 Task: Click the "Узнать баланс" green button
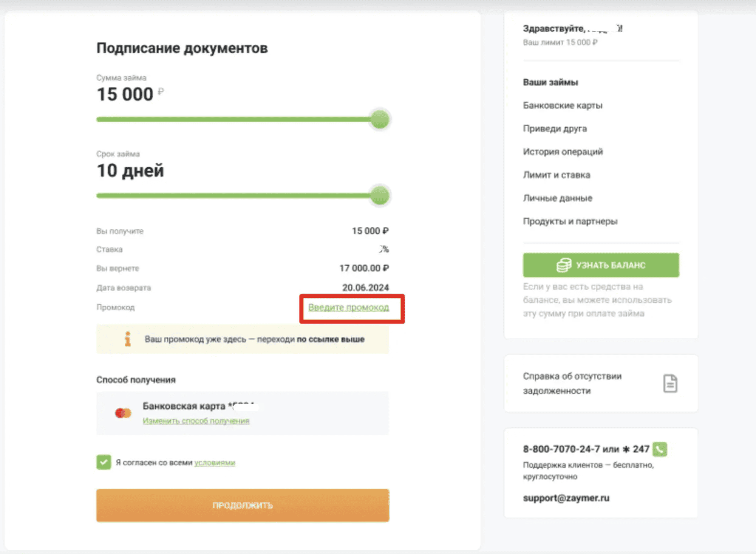pos(601,265)
